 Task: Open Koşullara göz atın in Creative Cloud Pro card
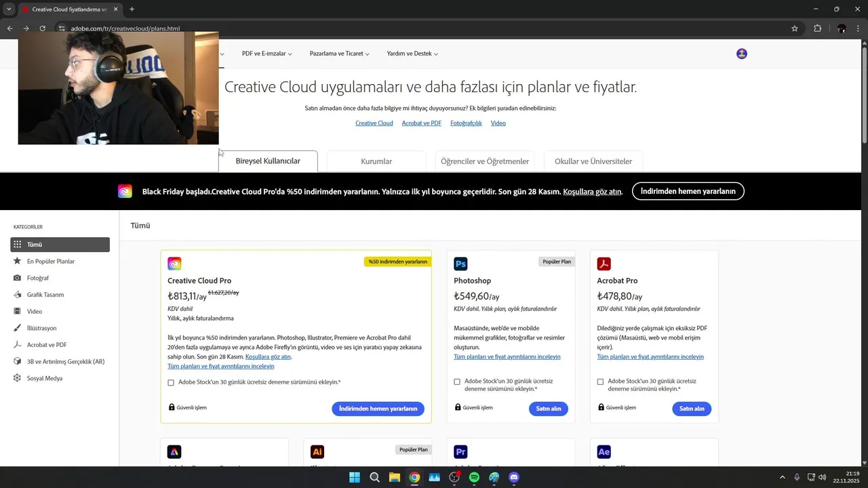(x=268, y=357)
